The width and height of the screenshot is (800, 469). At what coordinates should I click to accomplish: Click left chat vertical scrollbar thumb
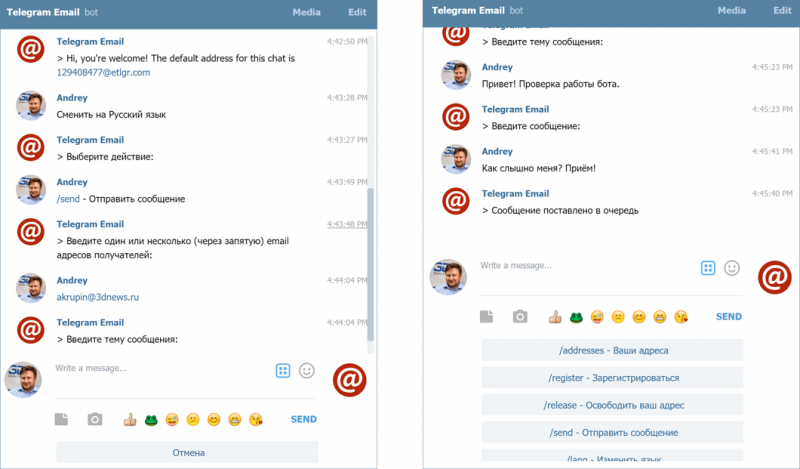(370, 264)
